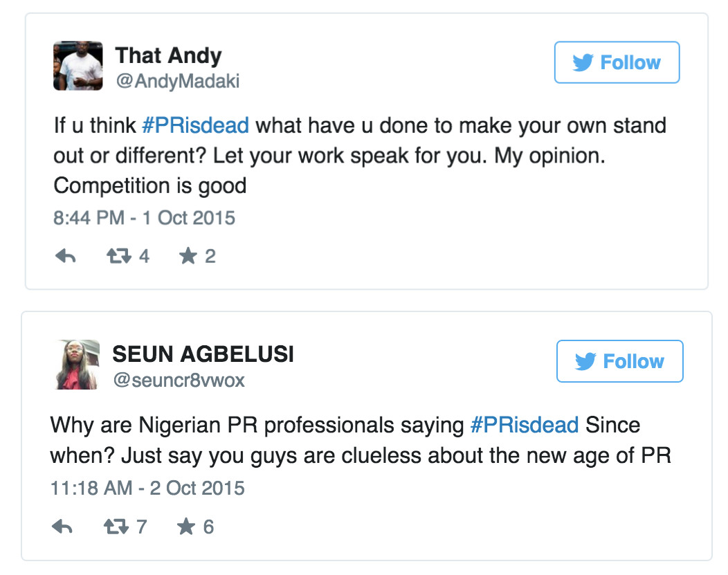Open #PRisdead hashtag in Andy's tweet
This screenshot has height=575, width=728.
pos(194,126)
